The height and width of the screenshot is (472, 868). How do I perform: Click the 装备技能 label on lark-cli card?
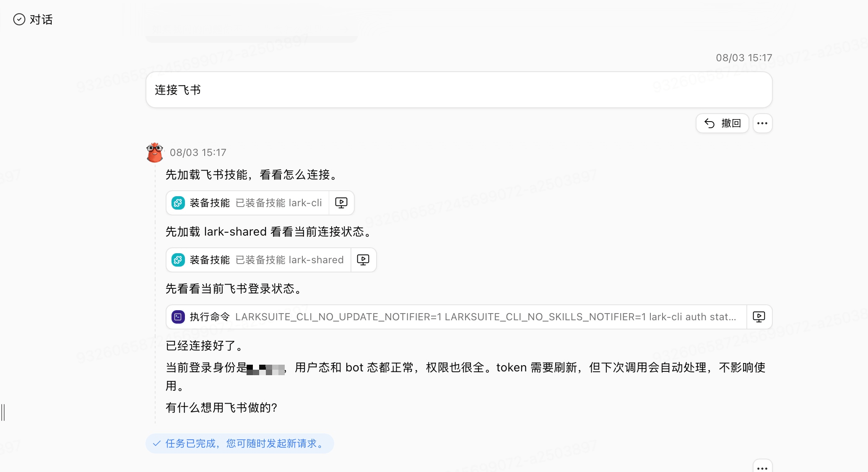coord(210,203)
